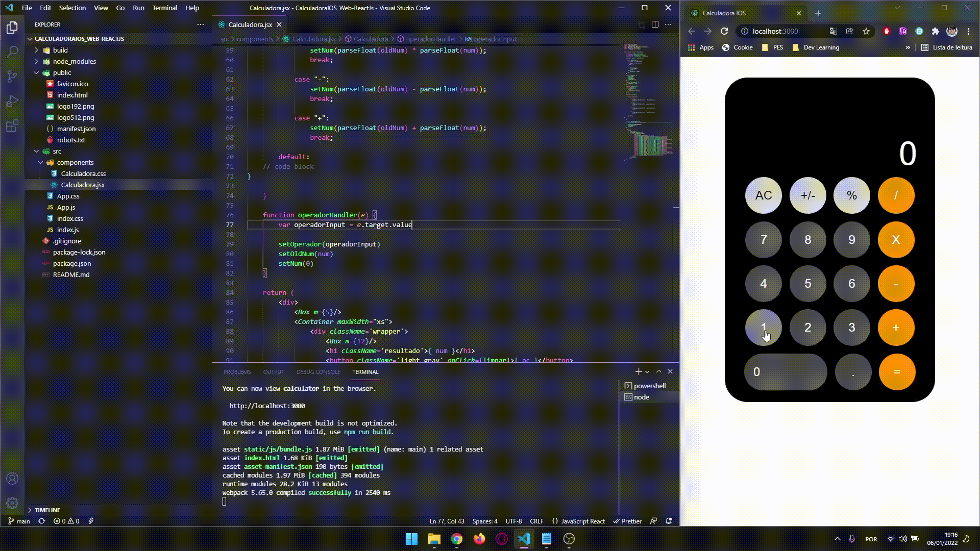Open Calculadora.css in the explorer
Screen dimensions: 980x551
(x=83, y=173)
